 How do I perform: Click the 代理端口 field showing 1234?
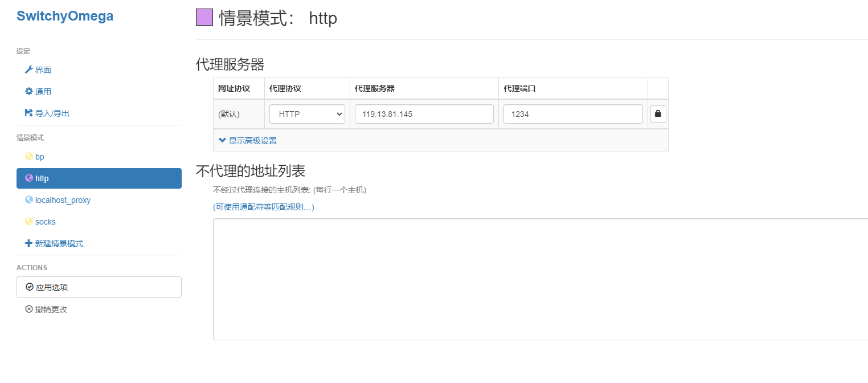point(572,113)
